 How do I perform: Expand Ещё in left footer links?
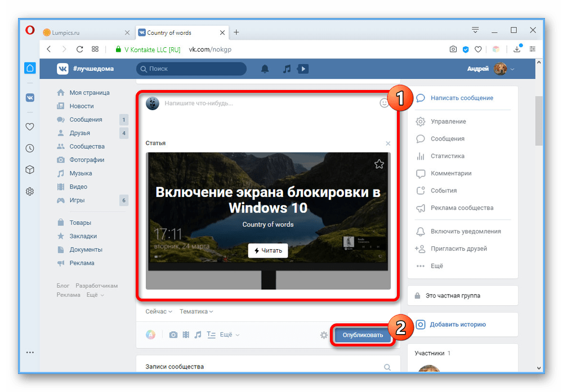pos(95,295)
